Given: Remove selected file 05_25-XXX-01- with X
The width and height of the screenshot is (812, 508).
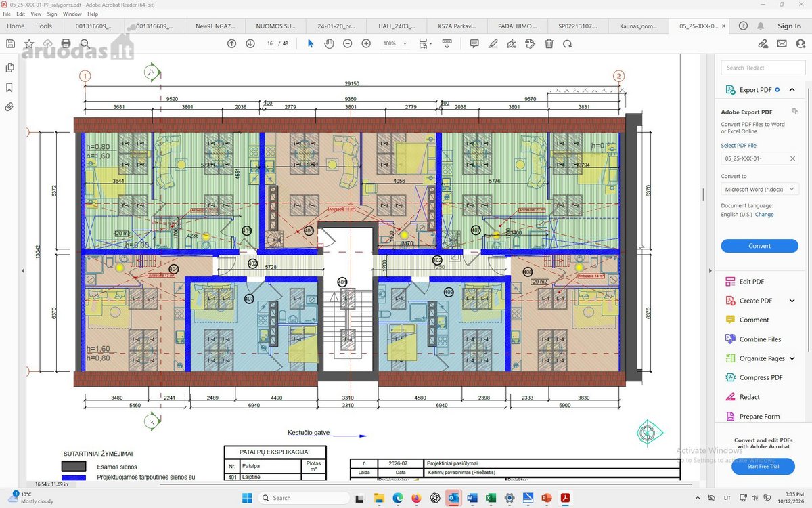Looking at the screenshot, I should pyautogui.click(x=793, y=158).
